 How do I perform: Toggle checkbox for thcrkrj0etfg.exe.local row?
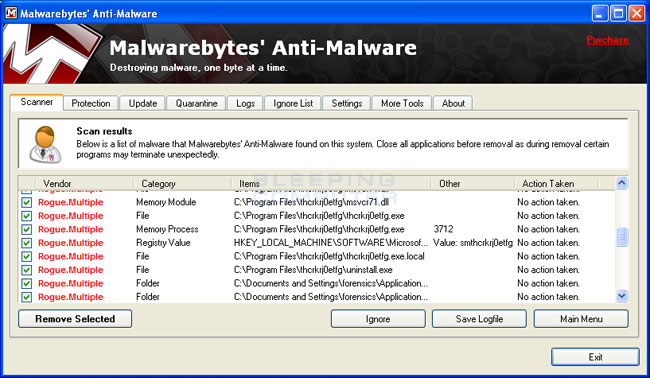tap(27, 257)
